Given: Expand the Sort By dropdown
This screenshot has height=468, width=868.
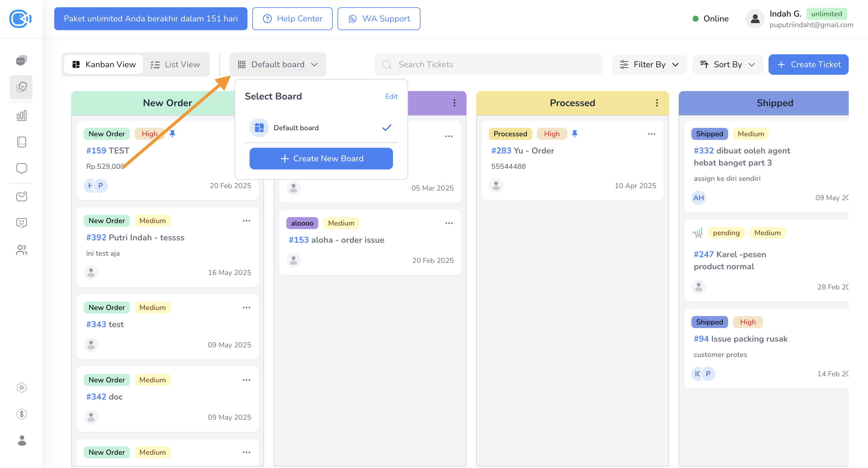Looking at the screenshot, I should pos(727,65).
